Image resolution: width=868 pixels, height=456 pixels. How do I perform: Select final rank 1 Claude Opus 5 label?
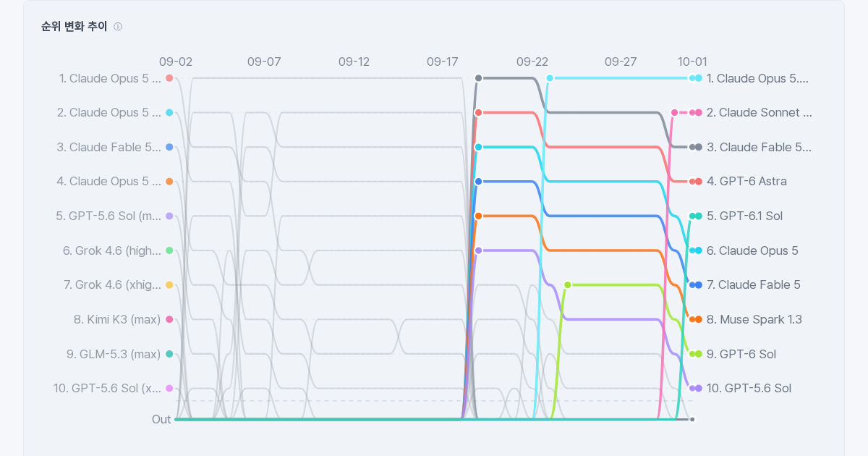click(x=757, y=78)
